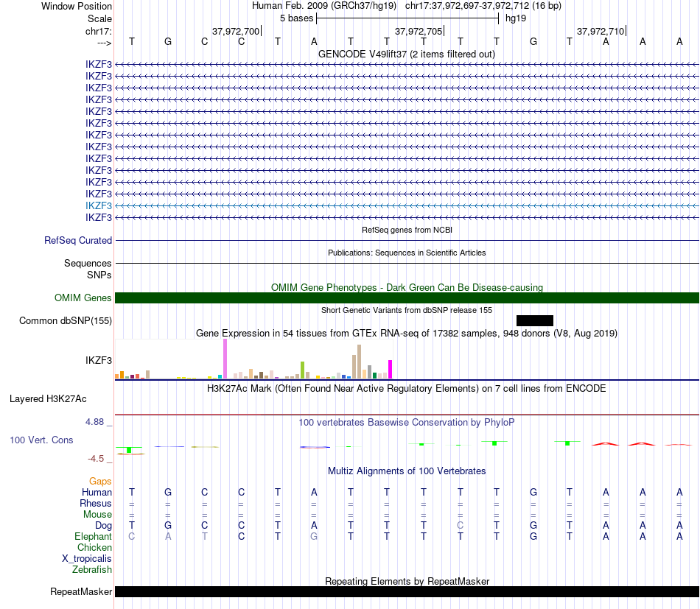700x609 pixels.
Task: Click the RefSeq Curated track label
Action: tap(78, 241)
